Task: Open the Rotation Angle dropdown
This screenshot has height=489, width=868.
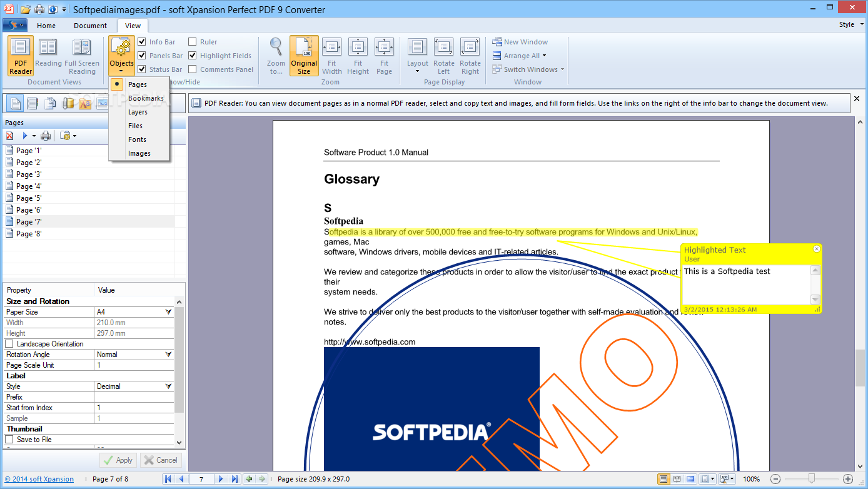Action: 168,355
